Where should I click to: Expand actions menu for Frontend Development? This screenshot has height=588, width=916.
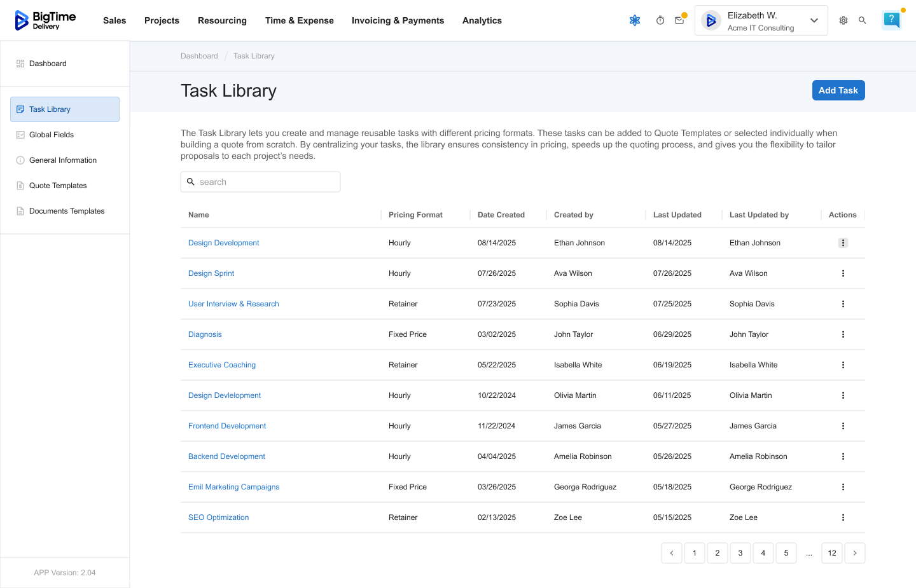(843, 426)
